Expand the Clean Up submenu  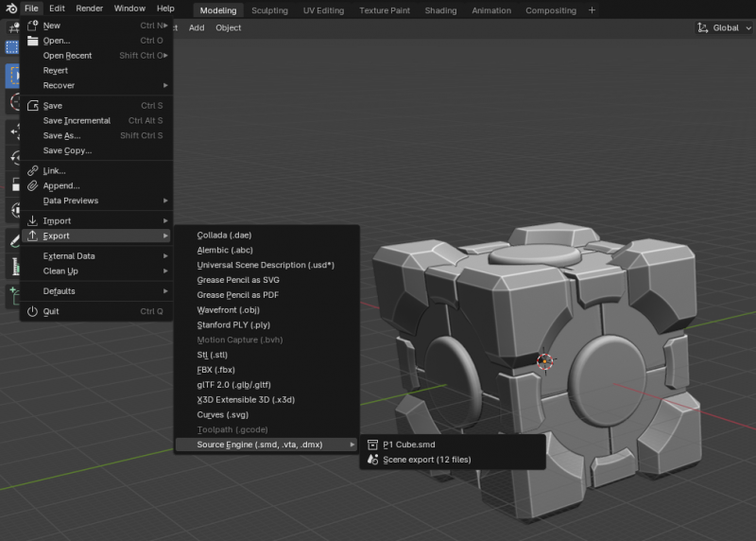click(96, 271)
